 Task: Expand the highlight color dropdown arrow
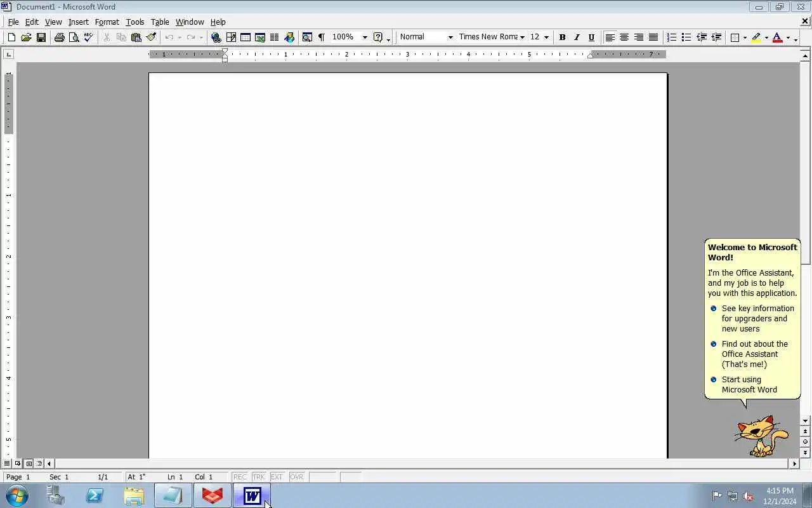pyautogui.click(x=766, y=37)
